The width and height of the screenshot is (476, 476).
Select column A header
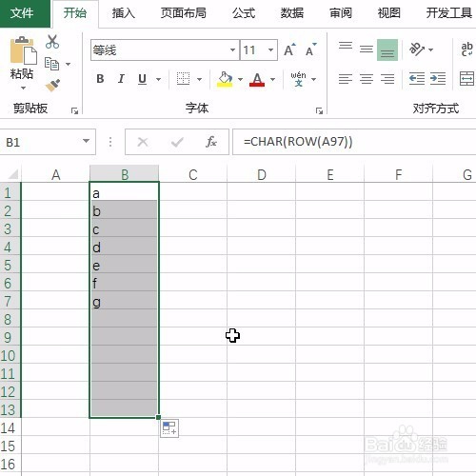[x=56, y=174]
